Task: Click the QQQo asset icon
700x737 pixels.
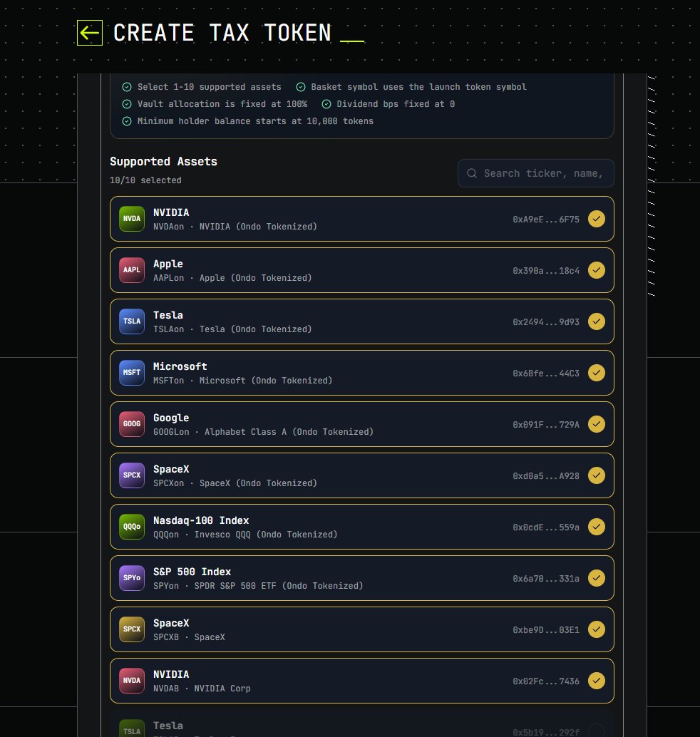Action: (132, 527)
